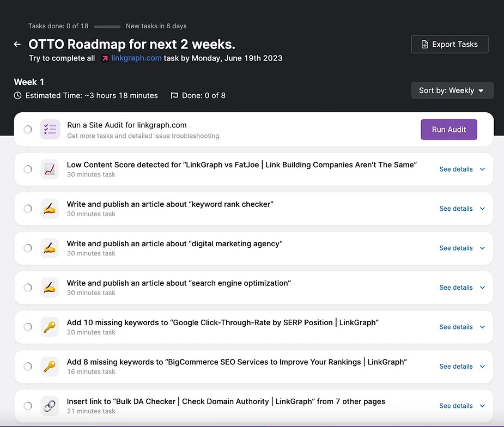Click the key icon for Google Click-Through-Rate task
Screen dimensions: 504x427
coord(50,327)
